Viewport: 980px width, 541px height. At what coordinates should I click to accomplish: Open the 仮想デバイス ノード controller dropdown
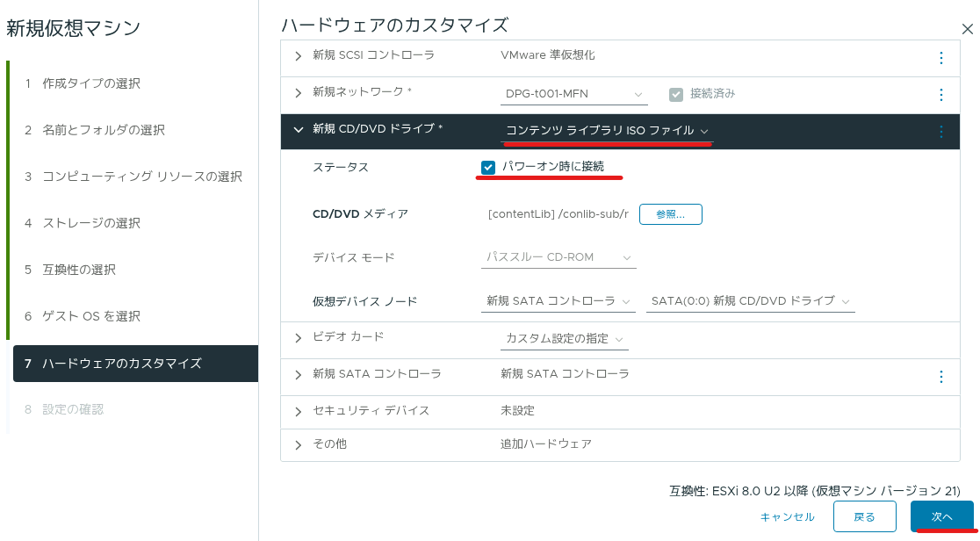(558, 301)
